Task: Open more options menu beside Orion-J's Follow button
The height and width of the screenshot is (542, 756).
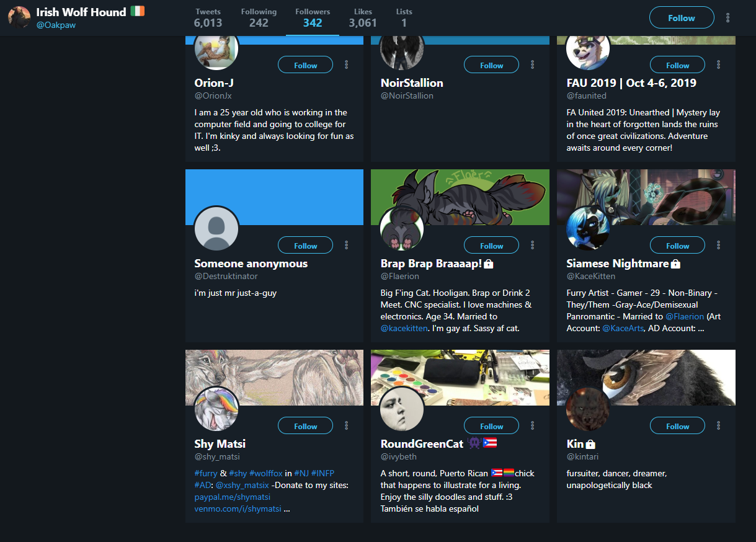Action: tap(346, 64)
